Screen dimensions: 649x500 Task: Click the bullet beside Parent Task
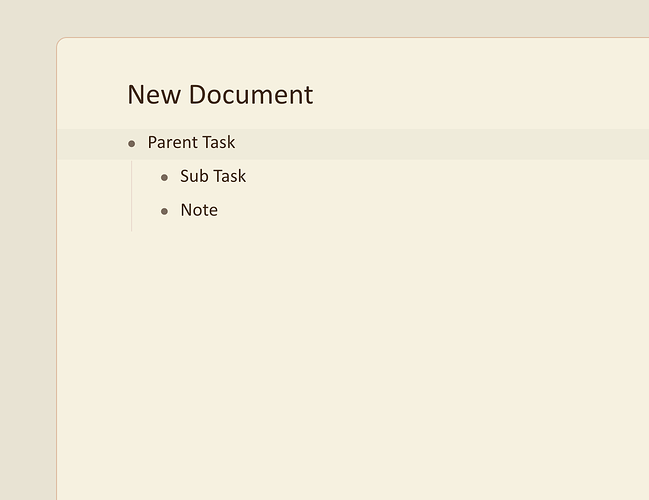click(132, 144)
